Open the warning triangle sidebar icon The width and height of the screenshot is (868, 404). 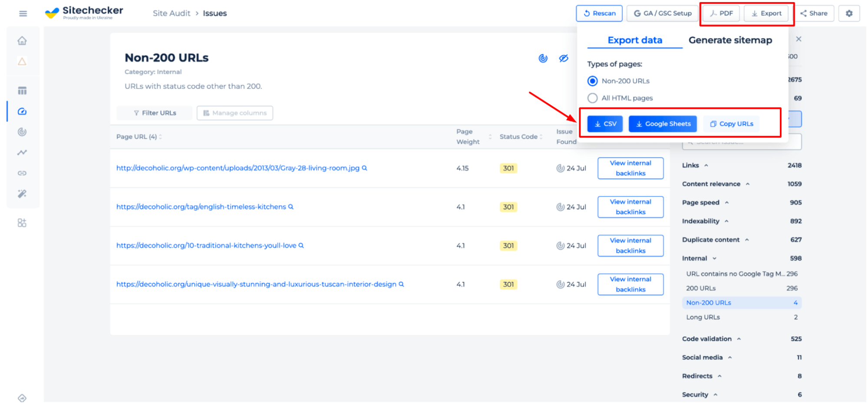pyautogui.click(x=22, y=61)
